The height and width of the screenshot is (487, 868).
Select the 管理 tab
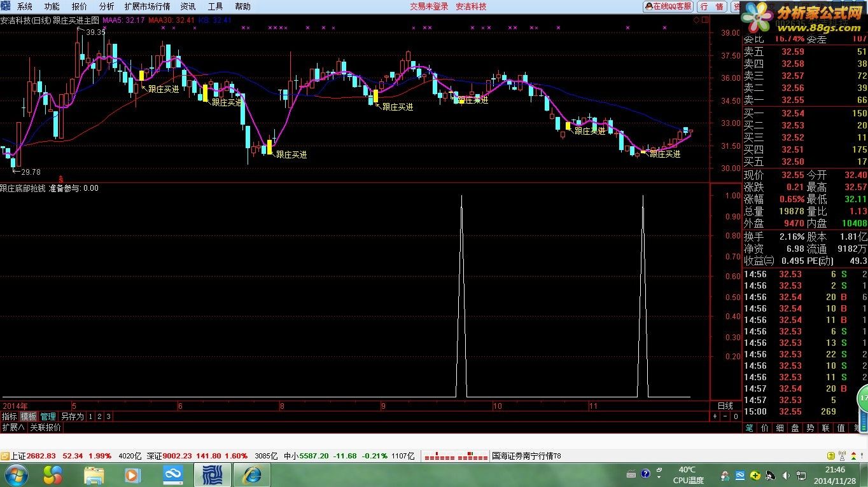(x=48, y=416)
